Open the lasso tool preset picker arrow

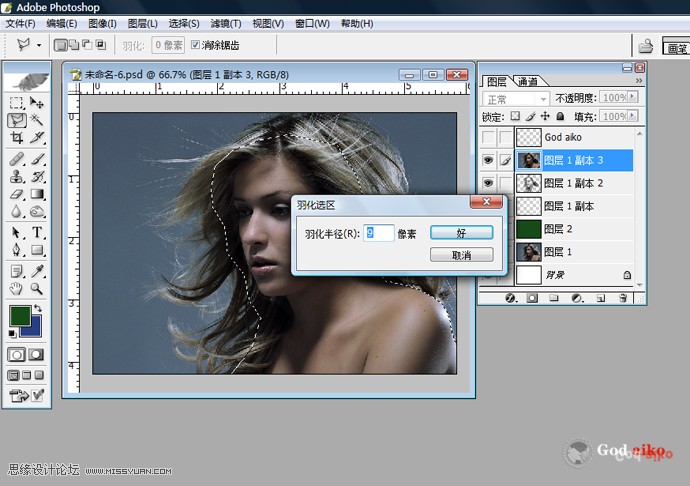coord(39,45)
